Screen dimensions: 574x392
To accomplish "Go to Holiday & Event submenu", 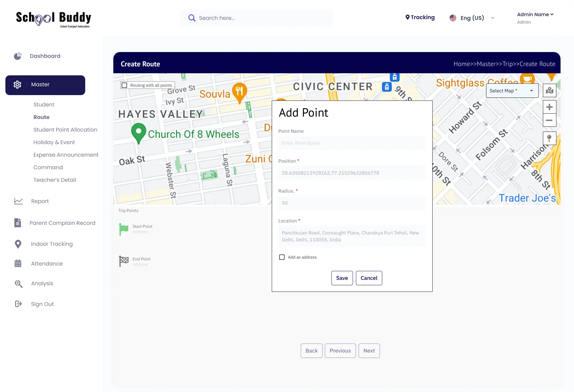I will pos(54,142).
